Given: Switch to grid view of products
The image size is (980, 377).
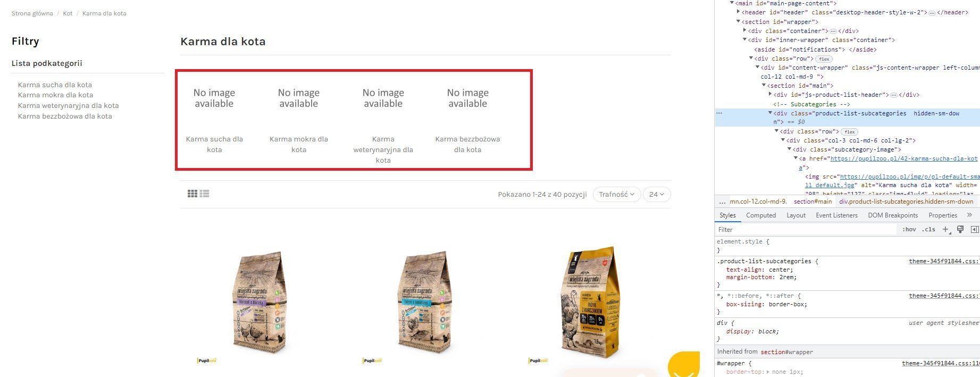Looking at the screenshot, I should [192, 194].
